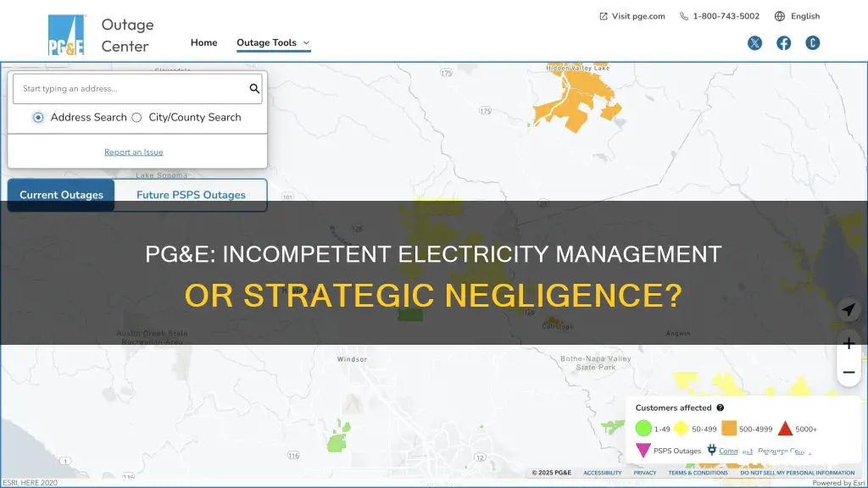Open the Facebook social icon
This screenshot has width=868, height=488.
click(783, 43)
